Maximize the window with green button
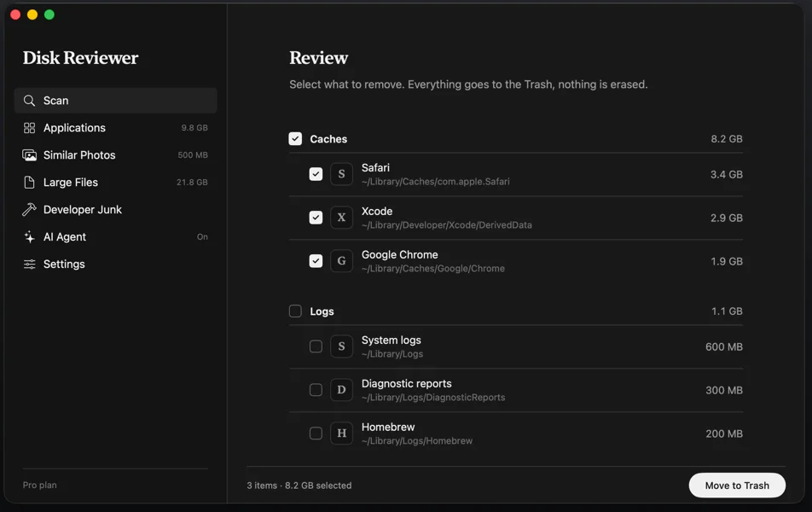The width and height of the screenshot is (812, 512). pyautogui.click(x=49, y=15)
